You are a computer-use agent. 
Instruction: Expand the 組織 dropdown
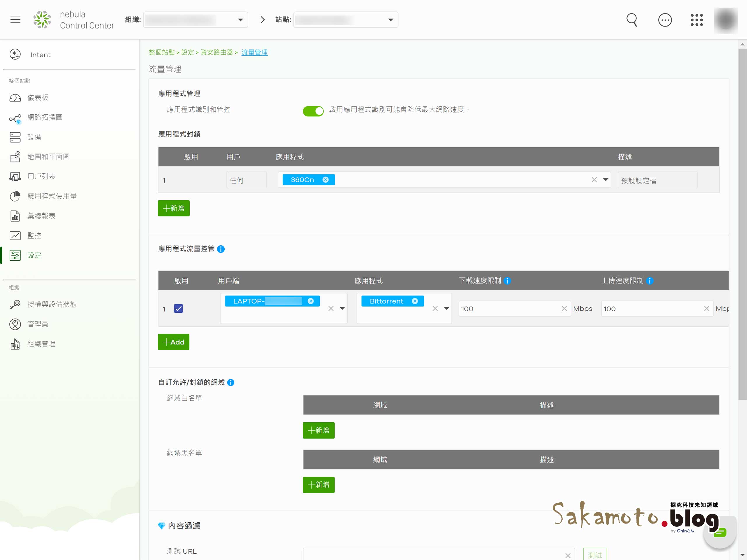click(x=240, y=20)
